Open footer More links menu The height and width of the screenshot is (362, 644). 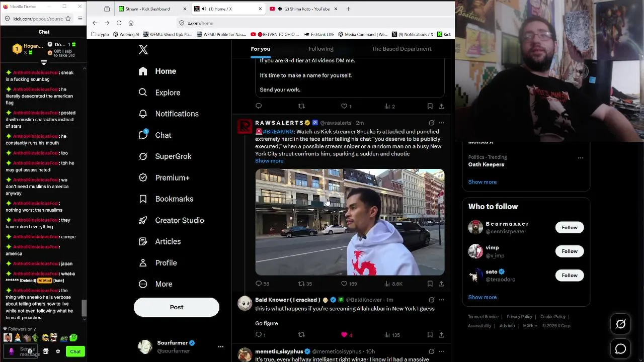[x=530, y=325]
